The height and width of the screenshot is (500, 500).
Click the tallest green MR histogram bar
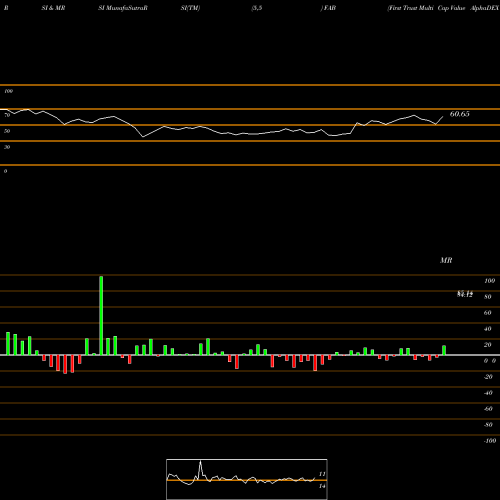(x=101, y=315)
